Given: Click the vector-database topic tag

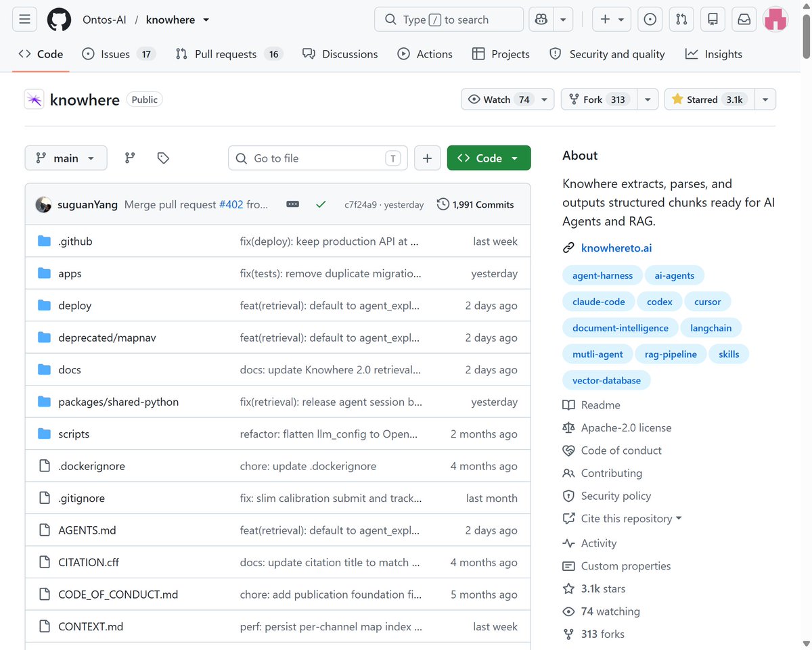Looking at the screenshot, I should 606,381.
